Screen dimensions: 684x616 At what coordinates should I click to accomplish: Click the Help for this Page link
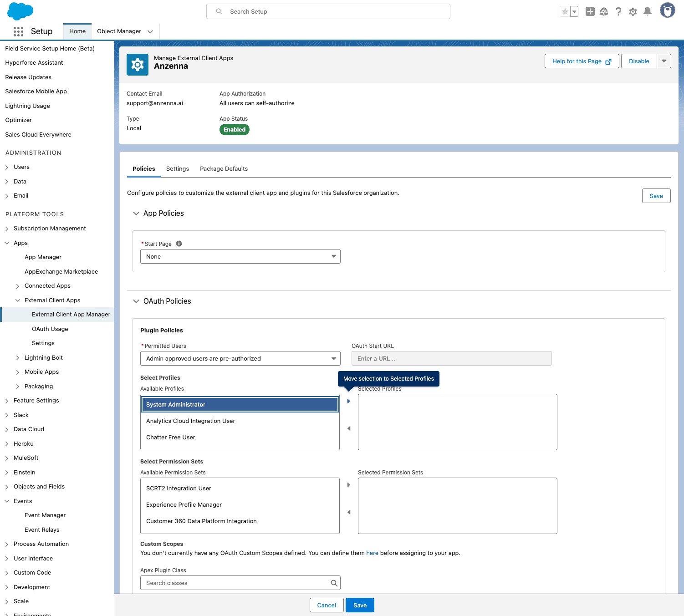(581, 61)
